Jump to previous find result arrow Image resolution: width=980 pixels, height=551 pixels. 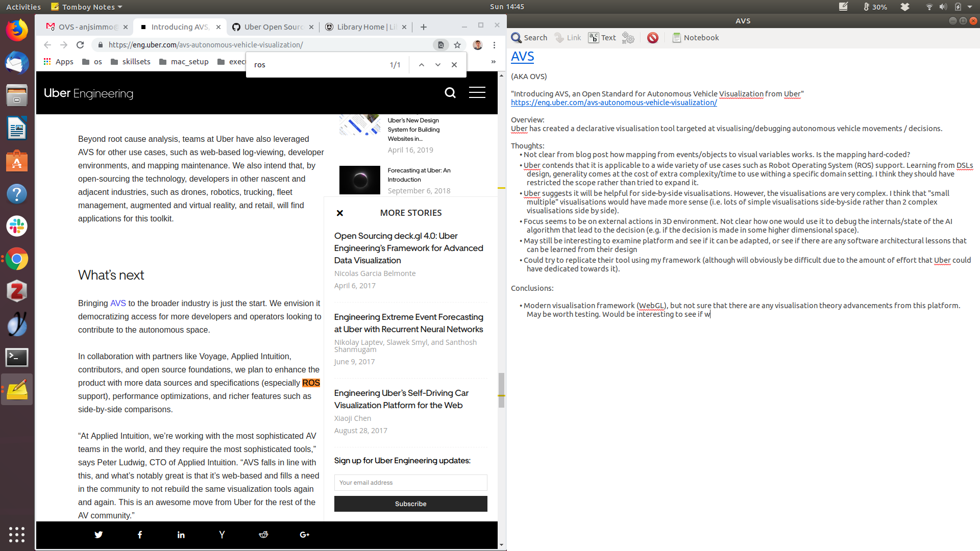pyautogui.click(x=421, y=65)
